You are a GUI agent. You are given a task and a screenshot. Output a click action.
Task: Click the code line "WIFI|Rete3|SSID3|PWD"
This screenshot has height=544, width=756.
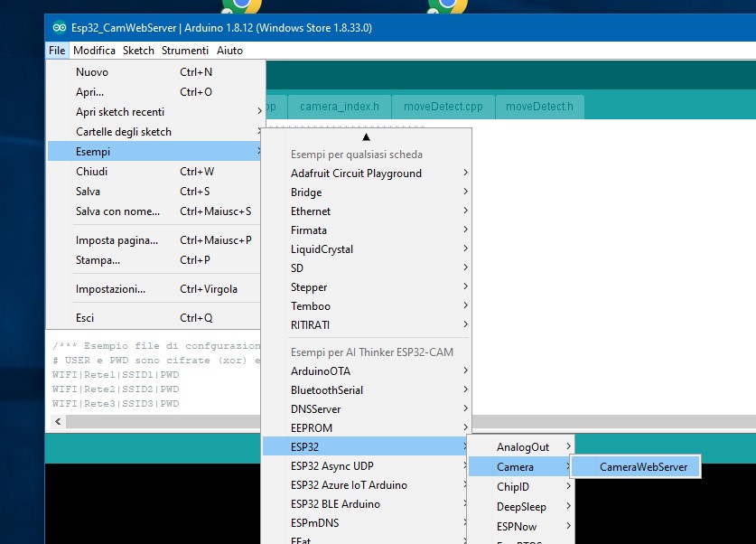pos(116,404)
